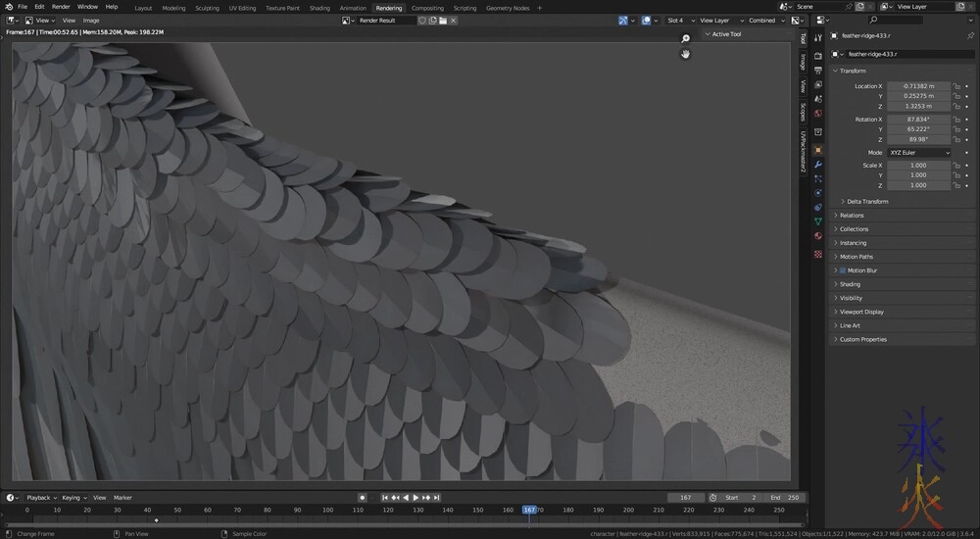This screenshot has width=980, height=539.
Task: Open the Modifiers wrench properties tab
Action: [x=818, y=165]
